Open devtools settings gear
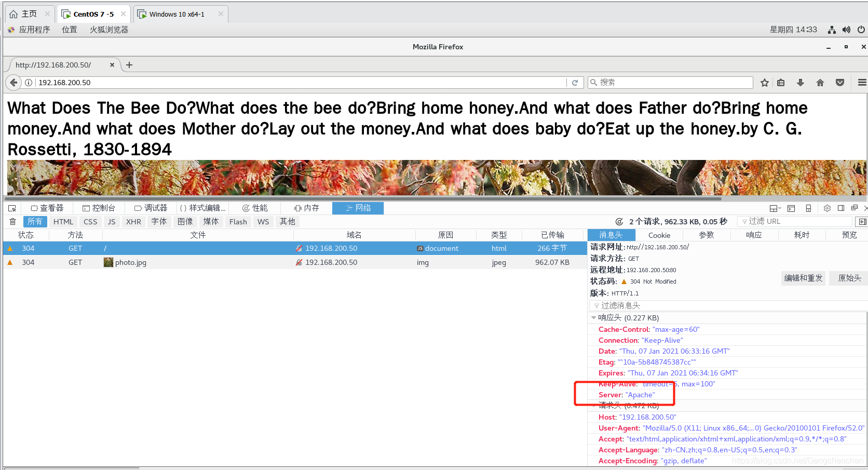The image size is (868, 470). [x=828, y=208]
